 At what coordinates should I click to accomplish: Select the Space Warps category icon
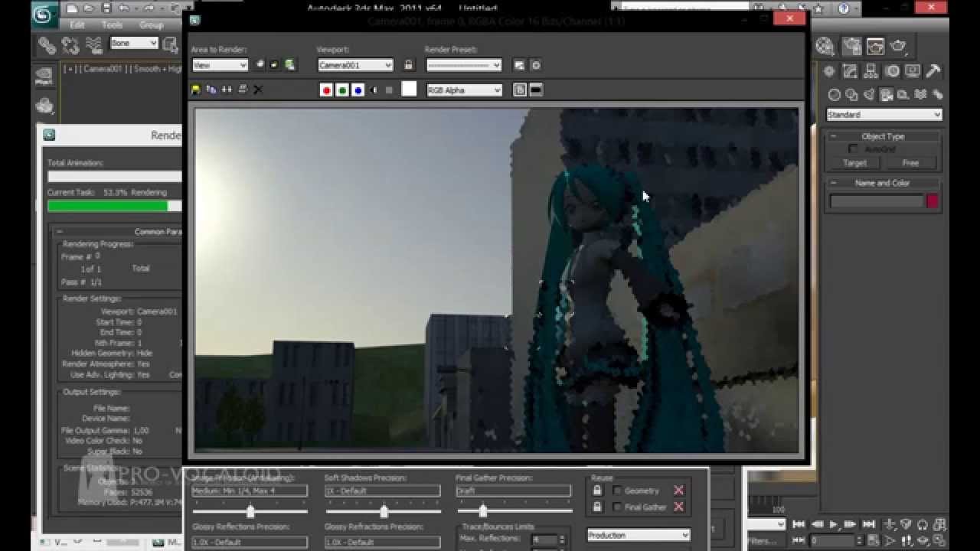point(920,95)
